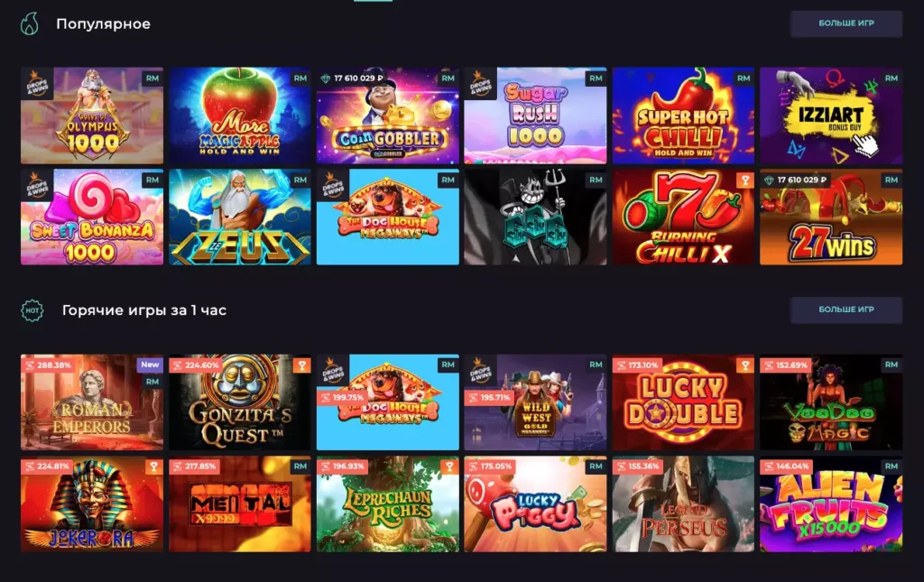The image size is (924, 582).
Task: Open the Sugar Rush 1000 game
Action: (535, 115)
